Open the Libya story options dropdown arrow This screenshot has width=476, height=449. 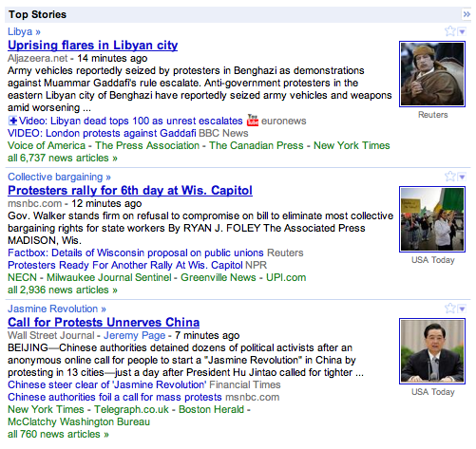click(x=462, y=31)
